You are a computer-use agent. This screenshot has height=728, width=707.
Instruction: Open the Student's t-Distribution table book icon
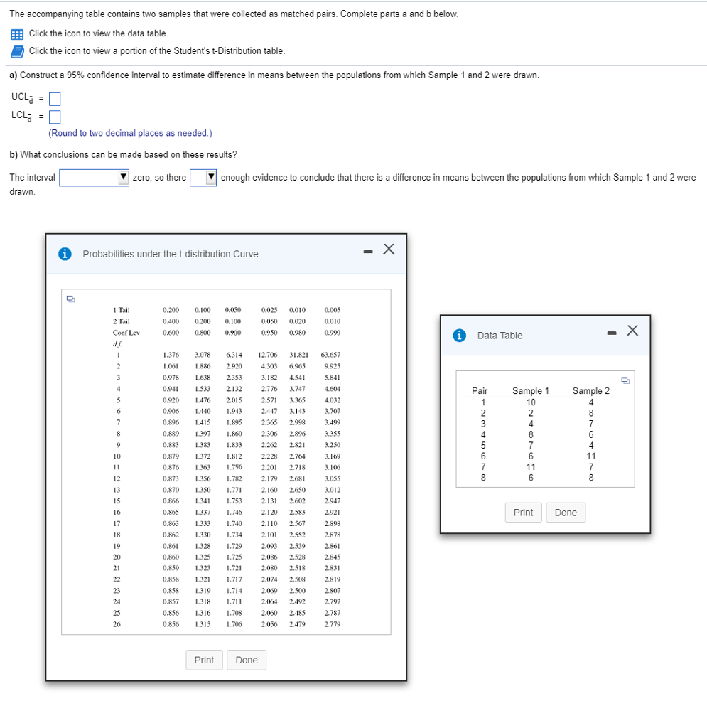click(17, 51)
